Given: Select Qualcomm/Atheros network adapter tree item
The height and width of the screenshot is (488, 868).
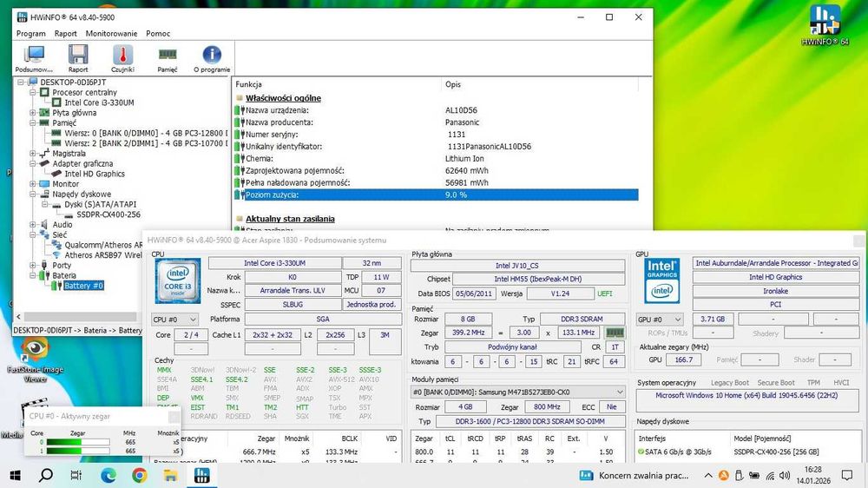Looking at the screenshot, I should (103, 245).
